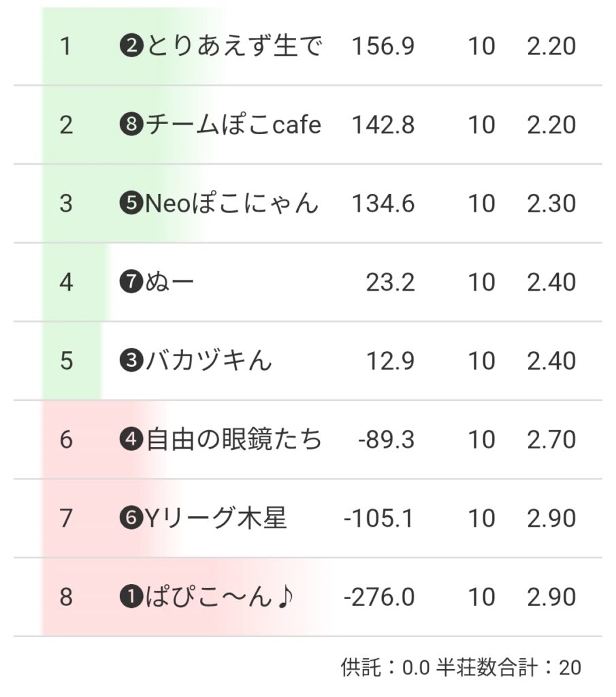Open the チームぽこcafe team entry
The image size is (616, 697).
[233, 125]
